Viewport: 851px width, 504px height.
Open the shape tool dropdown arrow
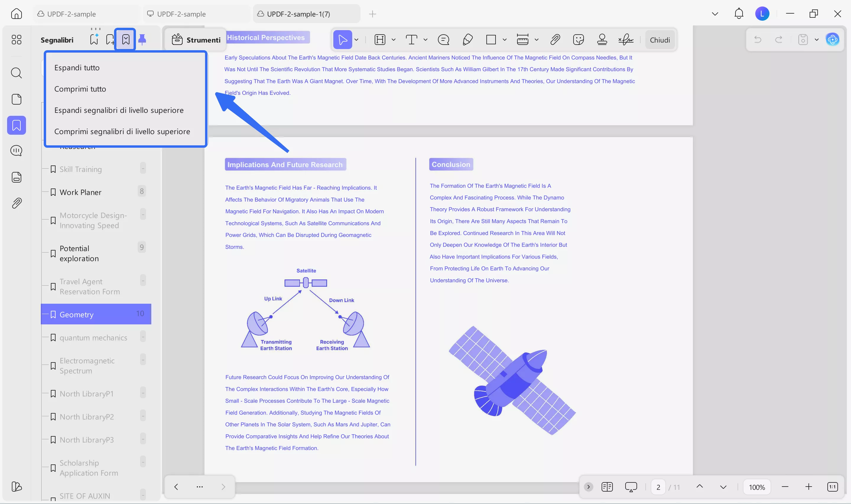pyautogui.click(x=505, y=40)
